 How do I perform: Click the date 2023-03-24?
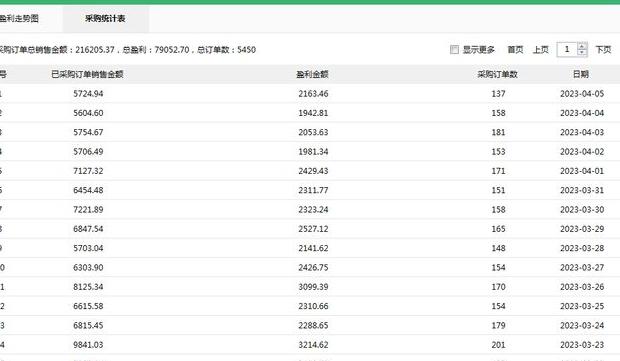[x=582, y=326]
